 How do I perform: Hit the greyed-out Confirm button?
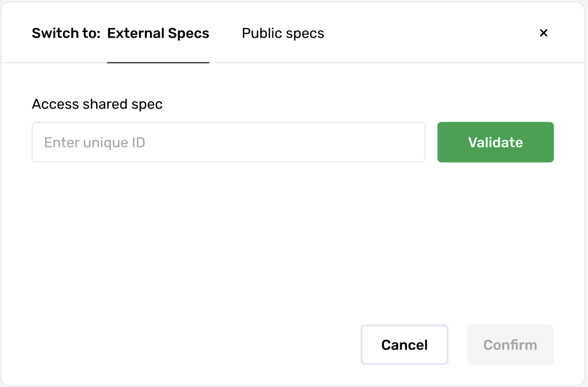coord(510,345)
